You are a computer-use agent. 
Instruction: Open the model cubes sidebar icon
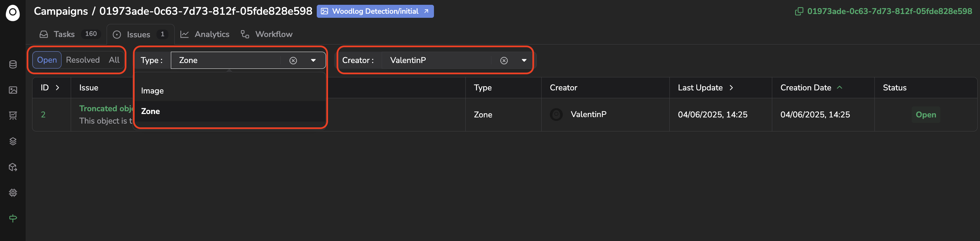[13, 167]
